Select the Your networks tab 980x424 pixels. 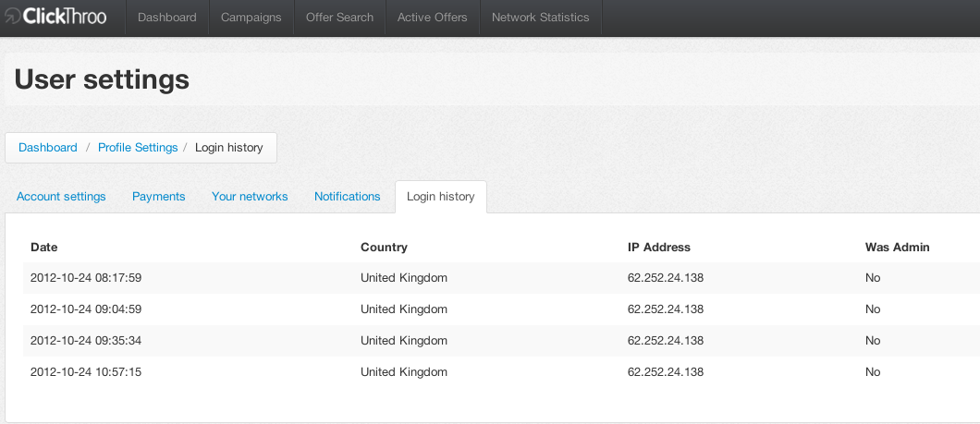(x=250, y=197)
